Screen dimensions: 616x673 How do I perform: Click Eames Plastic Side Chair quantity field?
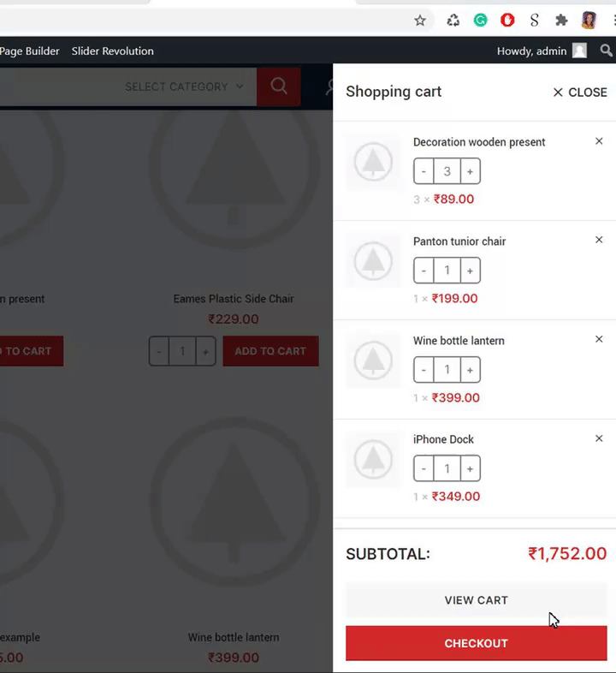(182, 351)
